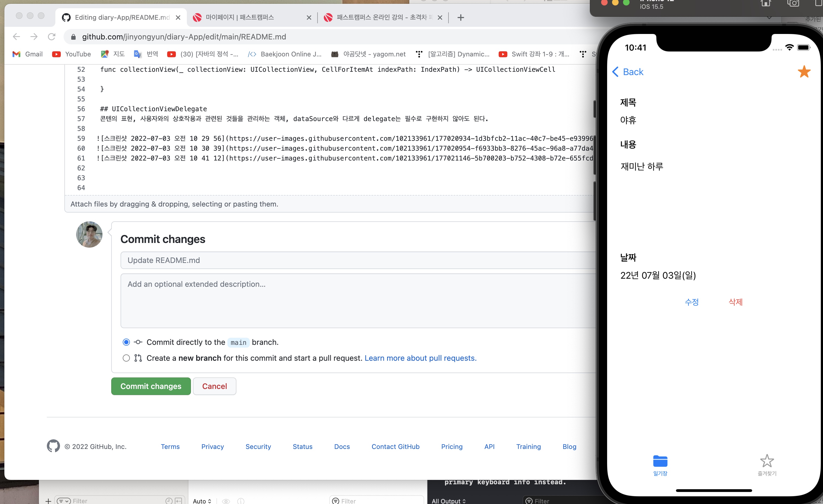Viewport: 823px width, 504px height.
Task: Click the Update README.md commit message field
Action: [358, 260]
